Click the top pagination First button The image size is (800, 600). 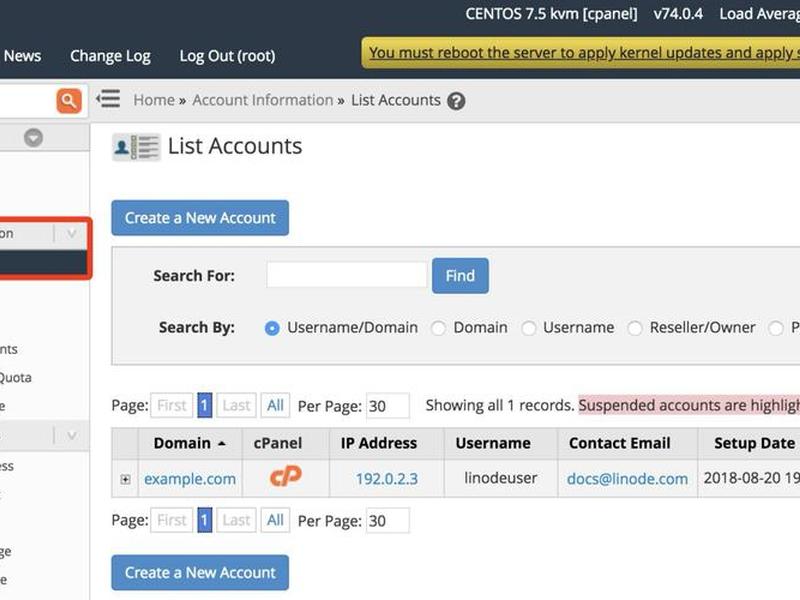pos(172,406)
